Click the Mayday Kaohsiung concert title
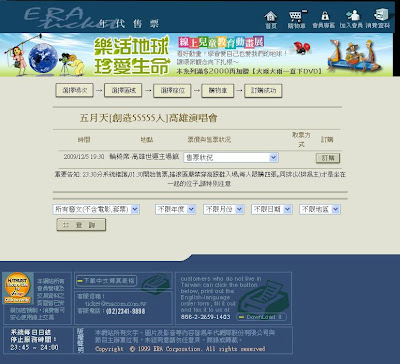The image size is (400, 364). [149, 118]
